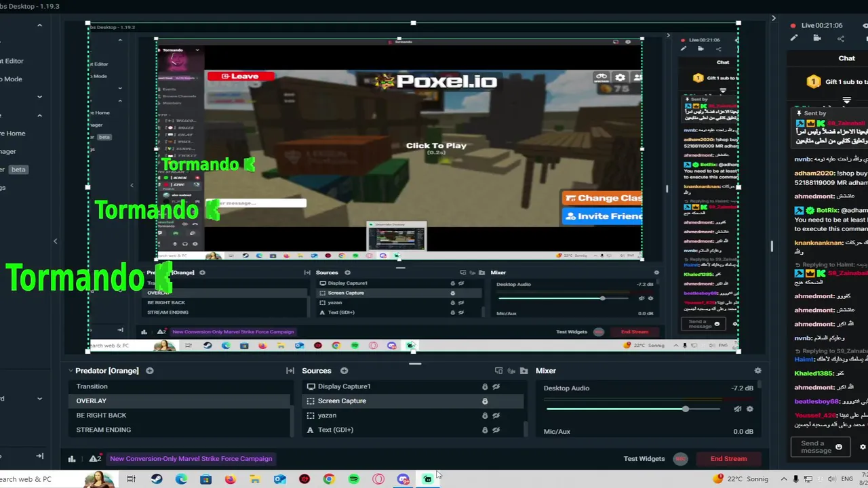868x488 pixels.
Task: Open Spotify from the taskbar
Action: (354, 479)
